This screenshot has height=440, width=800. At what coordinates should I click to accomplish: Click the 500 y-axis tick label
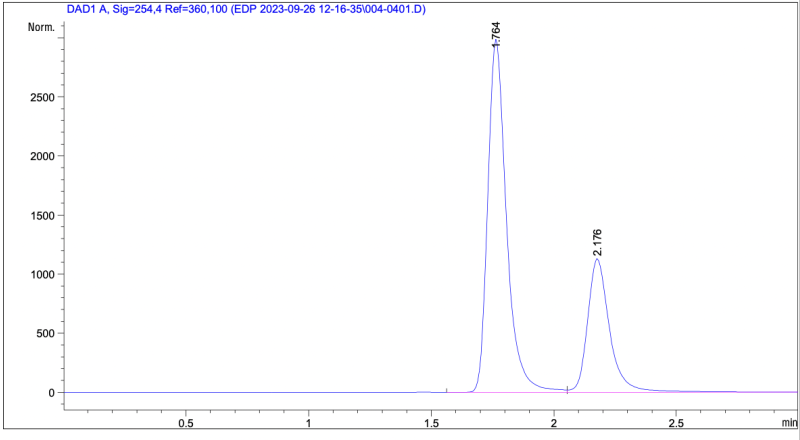[x=46, y=334]
